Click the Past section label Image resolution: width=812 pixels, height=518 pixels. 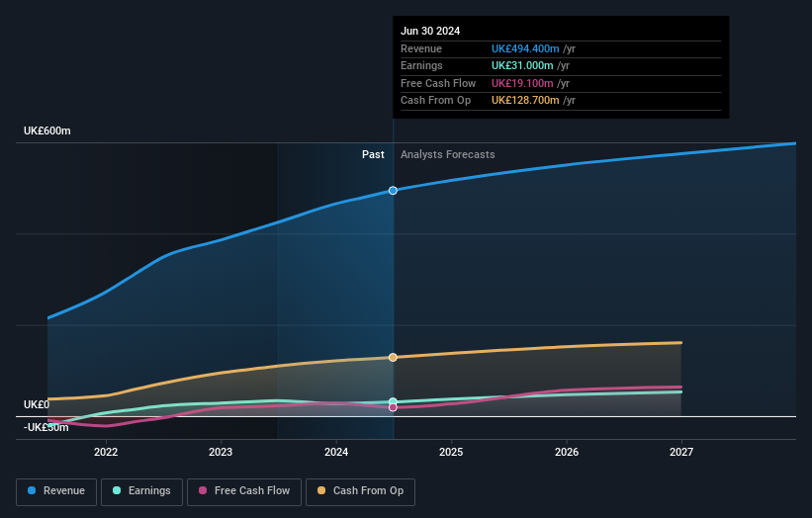(x=373, y=154)
